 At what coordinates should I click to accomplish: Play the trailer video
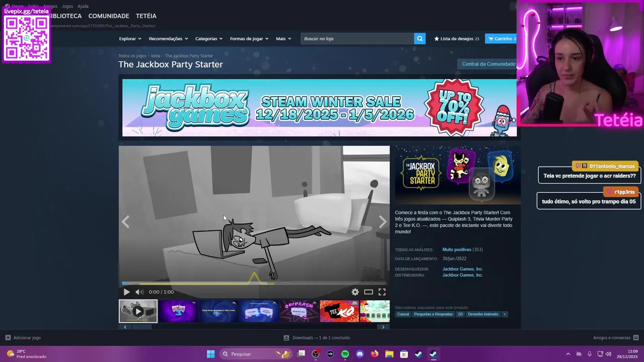pyautogui.click(x=126, y=292)
